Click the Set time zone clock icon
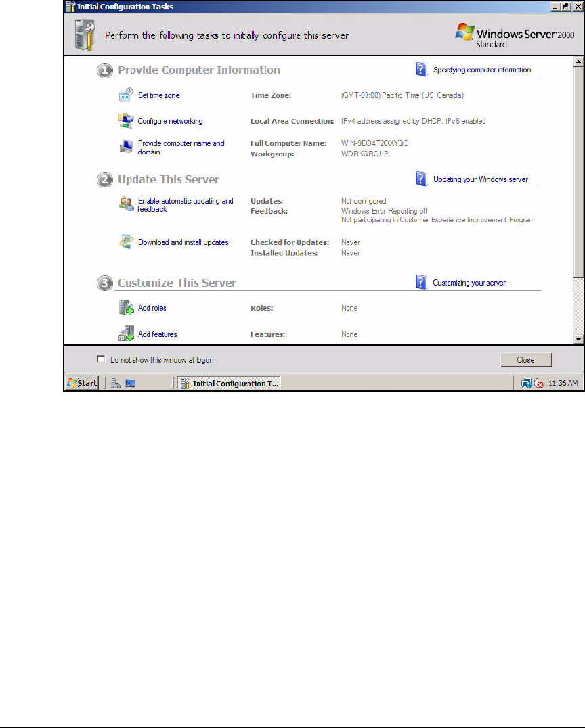This screenshot has width=585, height=728. (x=126, y=95)
